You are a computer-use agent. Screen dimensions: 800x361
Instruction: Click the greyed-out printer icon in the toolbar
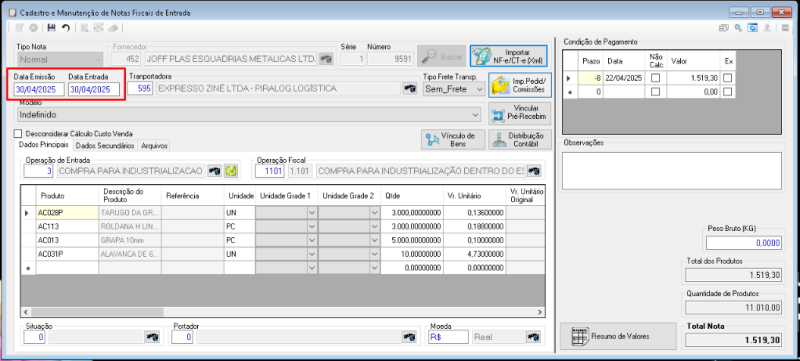click(114, 28)
